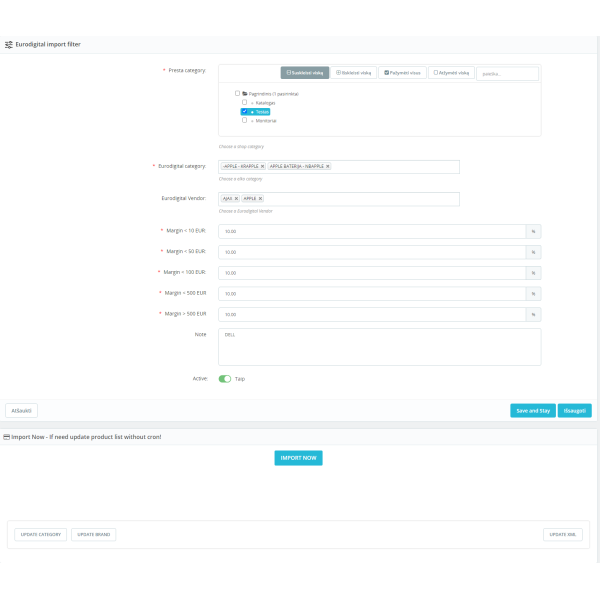Click the folder icon next to Pagrindinis
Viewport: 600px width, 600px height.
pyautogui.click(x=245, y=93)
